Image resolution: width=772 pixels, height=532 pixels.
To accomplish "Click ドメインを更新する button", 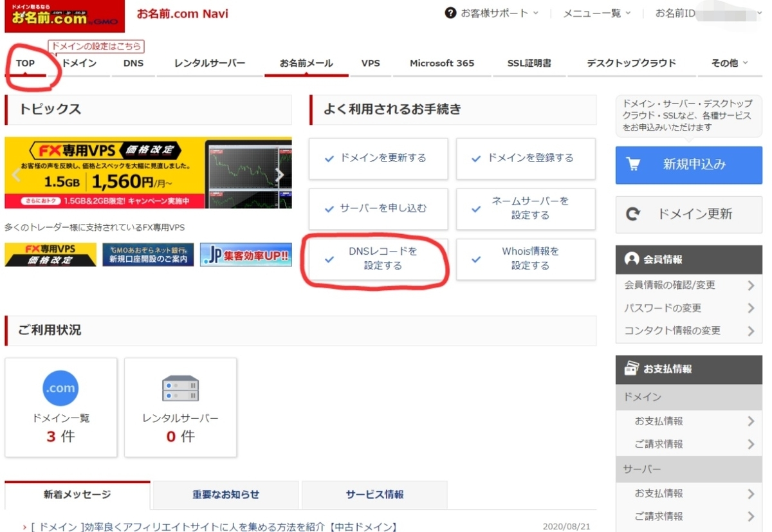I will point(378,158).
